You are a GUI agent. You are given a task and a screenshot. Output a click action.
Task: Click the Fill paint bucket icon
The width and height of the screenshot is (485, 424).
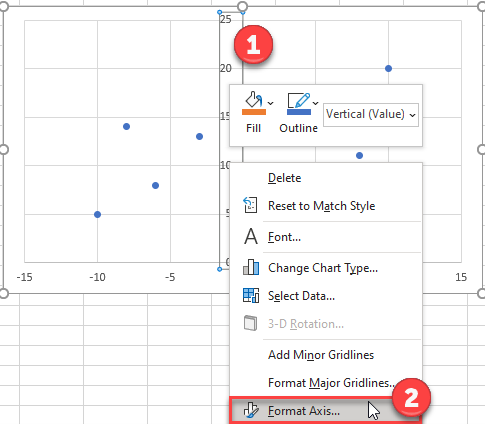(x=254, y=99)
